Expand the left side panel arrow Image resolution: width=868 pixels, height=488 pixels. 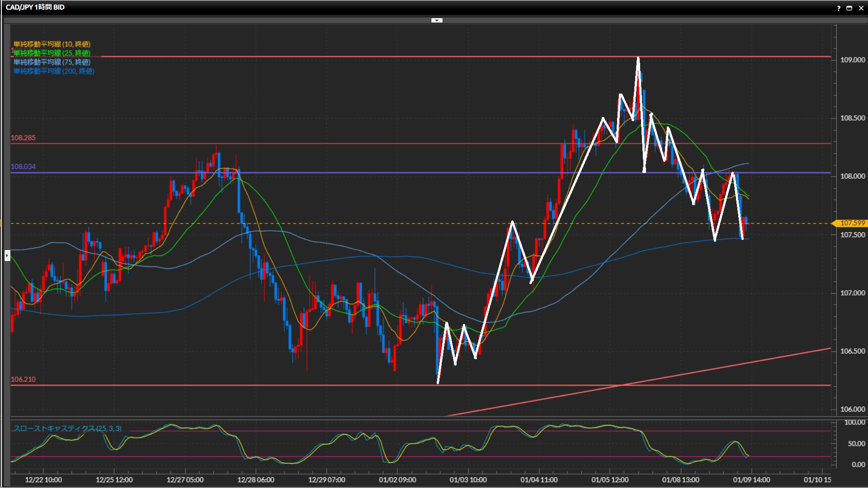pyautogui.click(x=7, y=256)
